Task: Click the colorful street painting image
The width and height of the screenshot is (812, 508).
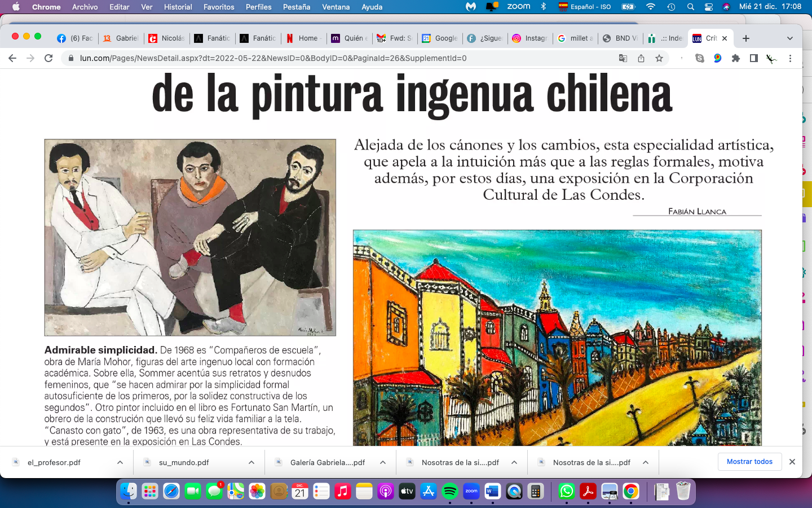Action: 557,338
